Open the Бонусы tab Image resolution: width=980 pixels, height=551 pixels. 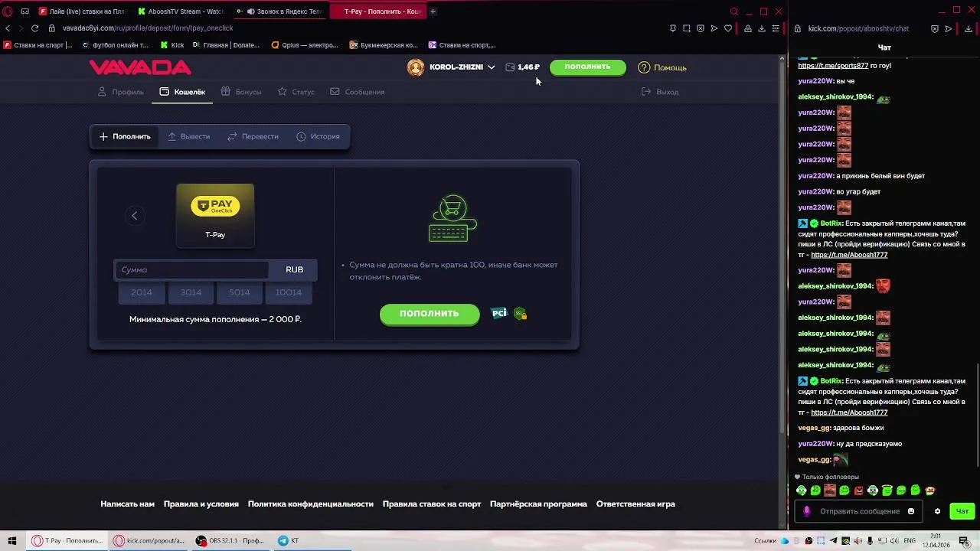tap(241, 92)
